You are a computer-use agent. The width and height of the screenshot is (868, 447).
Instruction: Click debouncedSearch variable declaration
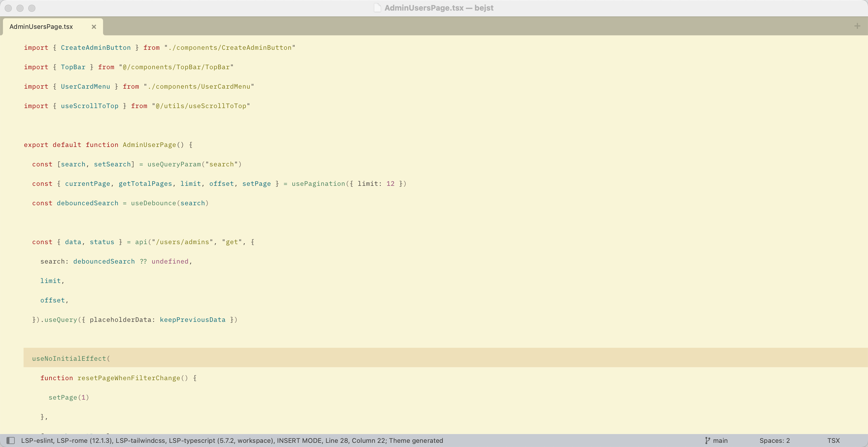coord(88,203)
